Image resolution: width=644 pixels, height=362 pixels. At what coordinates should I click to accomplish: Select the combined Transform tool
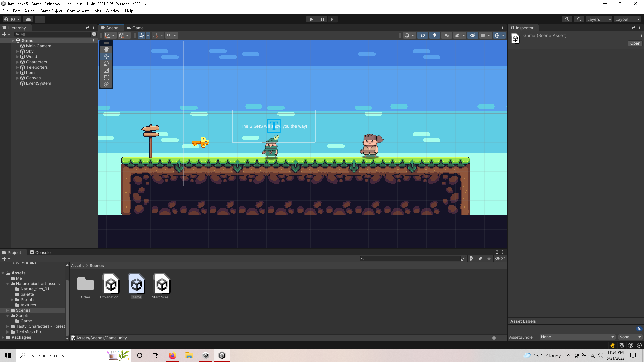[106, 84]
